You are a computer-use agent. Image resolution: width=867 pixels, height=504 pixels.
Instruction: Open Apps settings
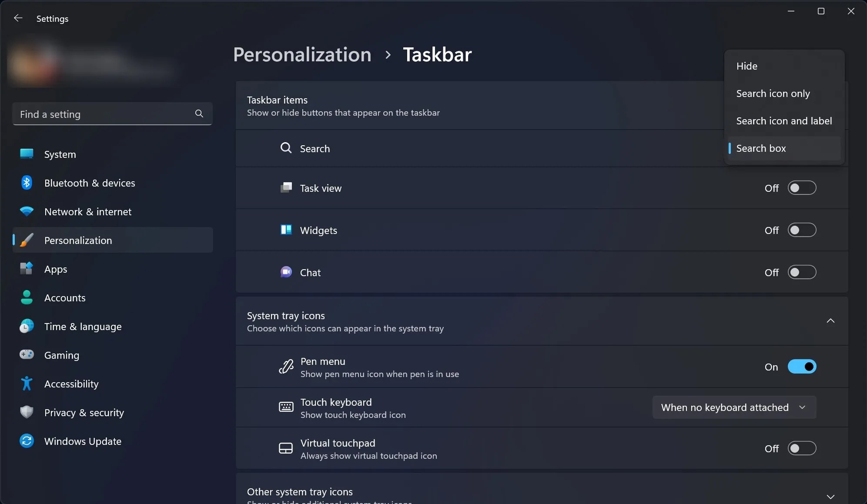coord(56,269)
